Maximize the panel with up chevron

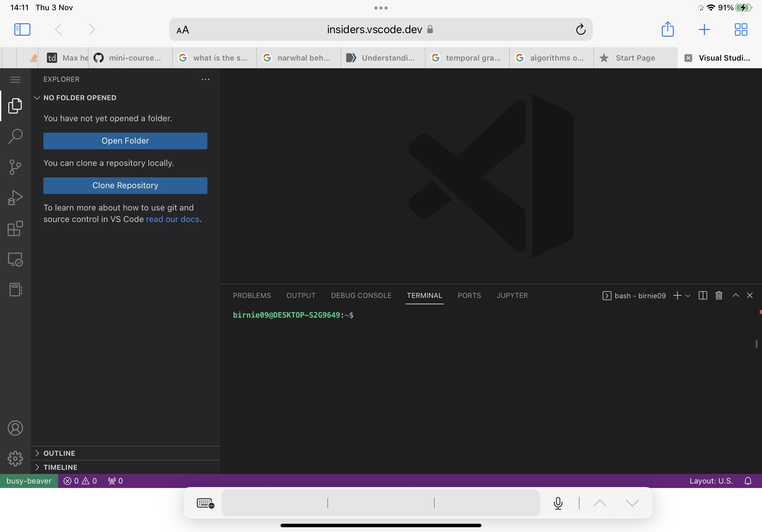736,295
